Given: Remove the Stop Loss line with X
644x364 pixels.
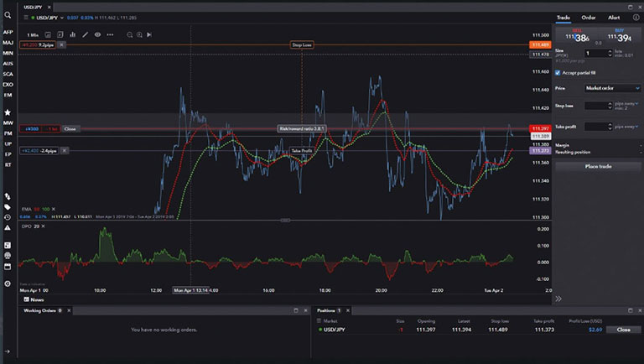Looking at the screenshot, I should (61, 44).
